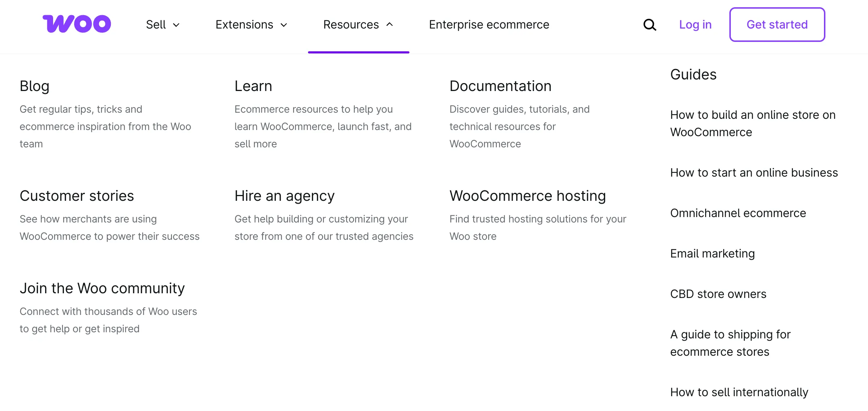Open WooCommerce hosting
Viewport: 868px width, 411px height.
click(x=528, y=196)
